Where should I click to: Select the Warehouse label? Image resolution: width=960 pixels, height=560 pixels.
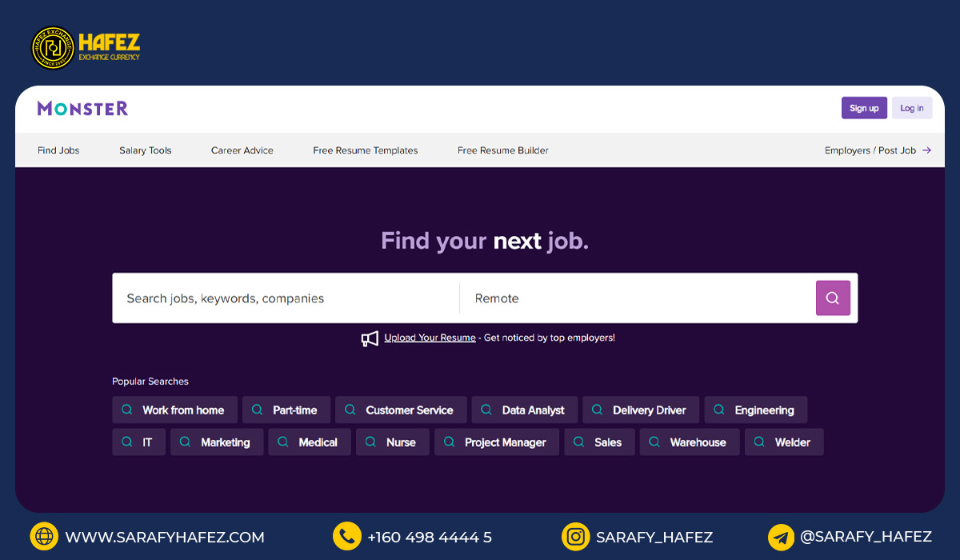(698, 442)
